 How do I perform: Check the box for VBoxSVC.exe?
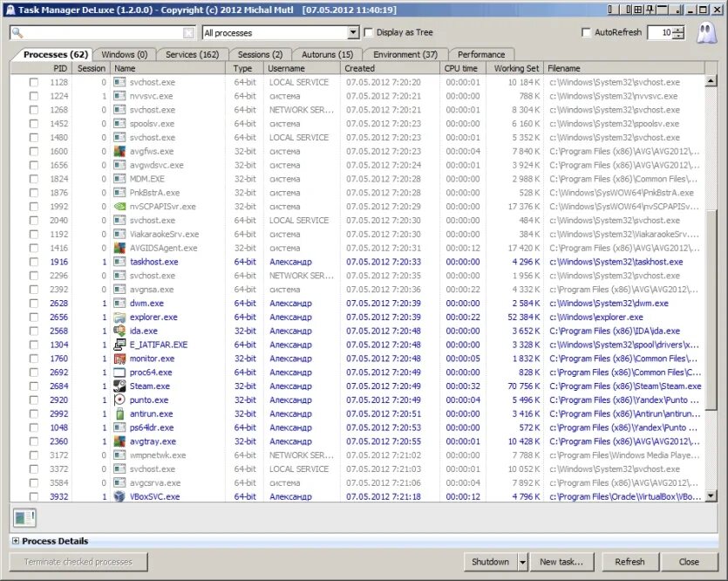[33, 496]
